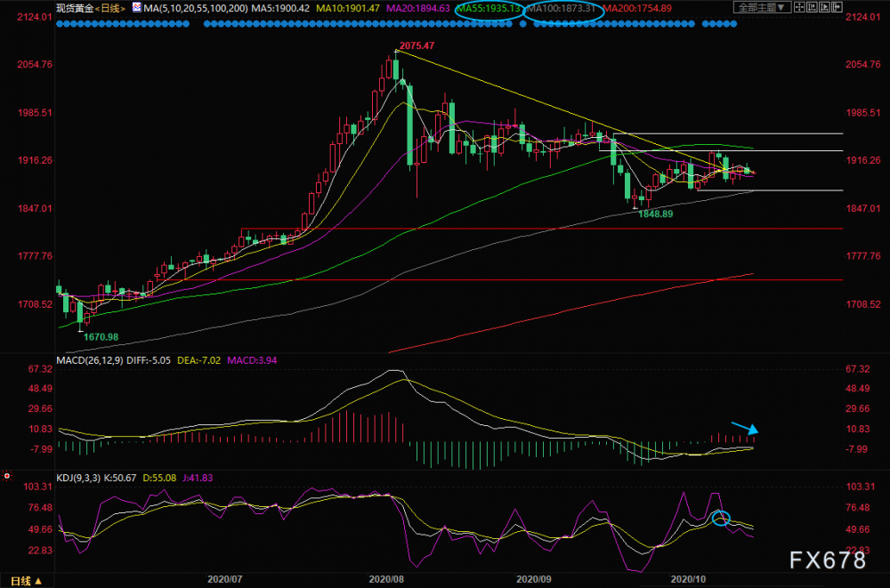
Task: Click the right axis 2054.76 price
Action: pos(863,64)
